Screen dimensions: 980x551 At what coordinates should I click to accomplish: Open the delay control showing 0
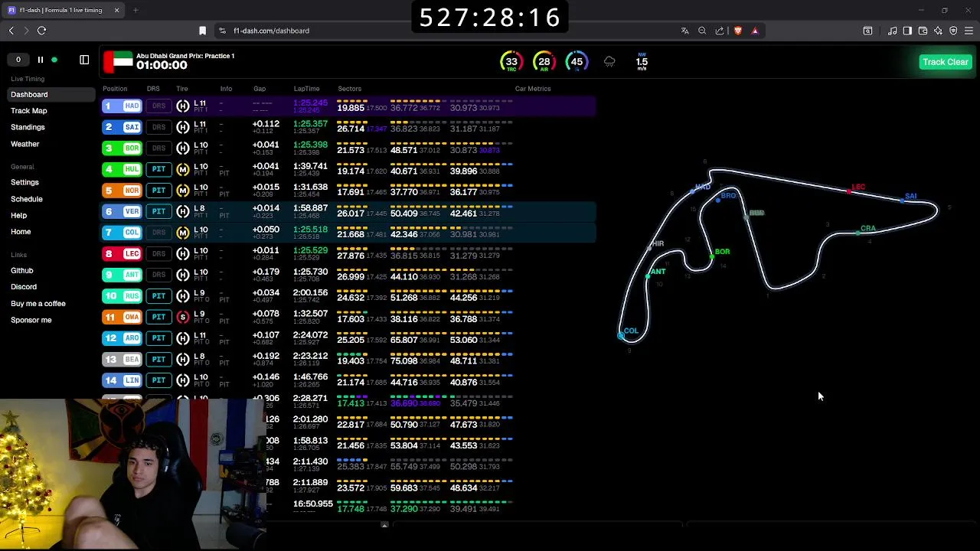[x=18, y=60]
